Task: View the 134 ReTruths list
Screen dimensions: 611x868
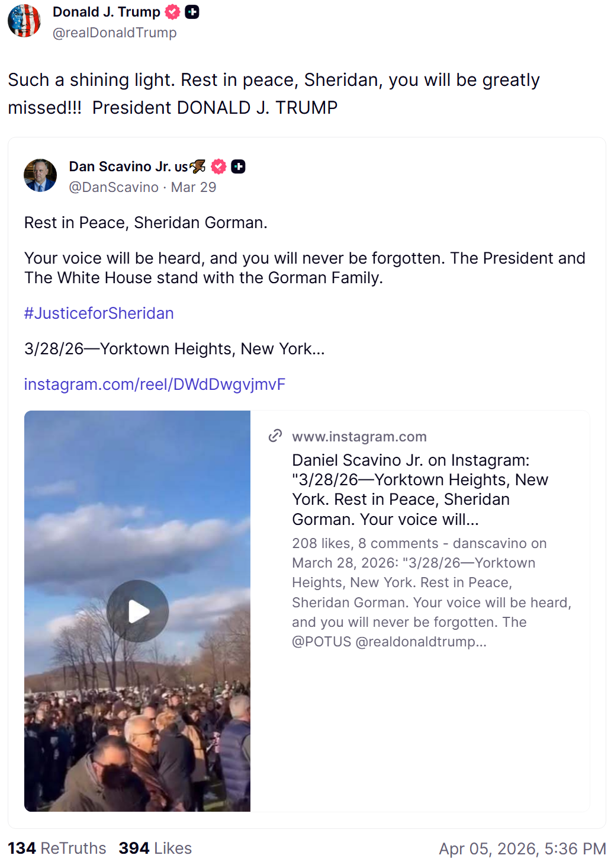Action: point(57,848)
